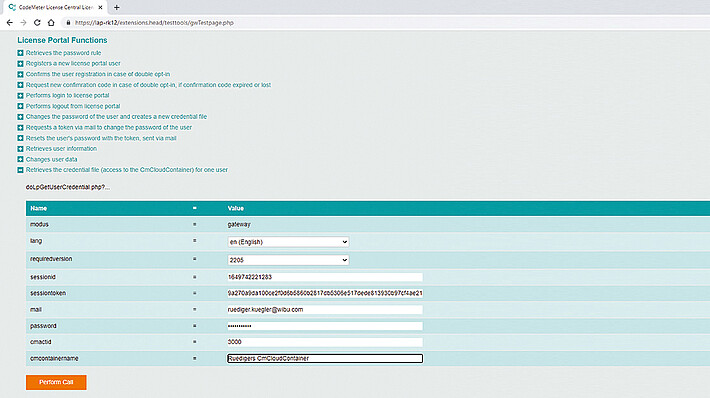Viewport: 710px width, 398px height.
Task: Expand 'Resets the user's password' plus icon
Action: [x=20, y=138]
